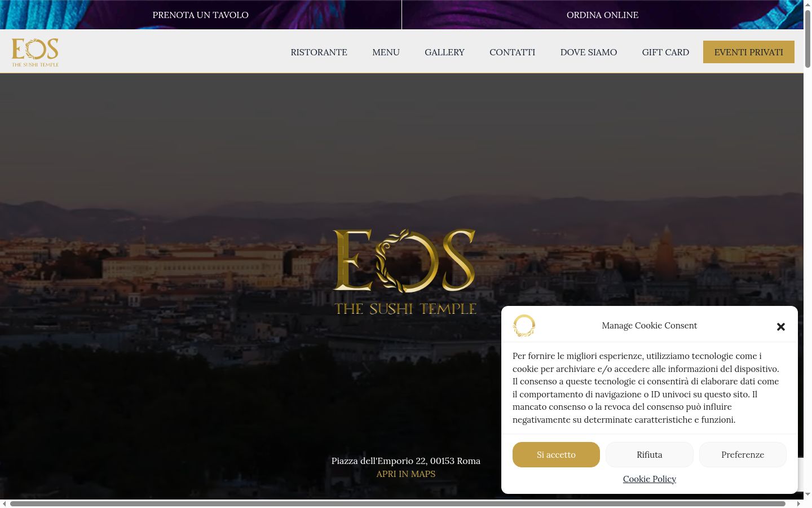Open the Cookie Policy link
Image resolution: width=812 pixels, height=508 pixels.
649,479
